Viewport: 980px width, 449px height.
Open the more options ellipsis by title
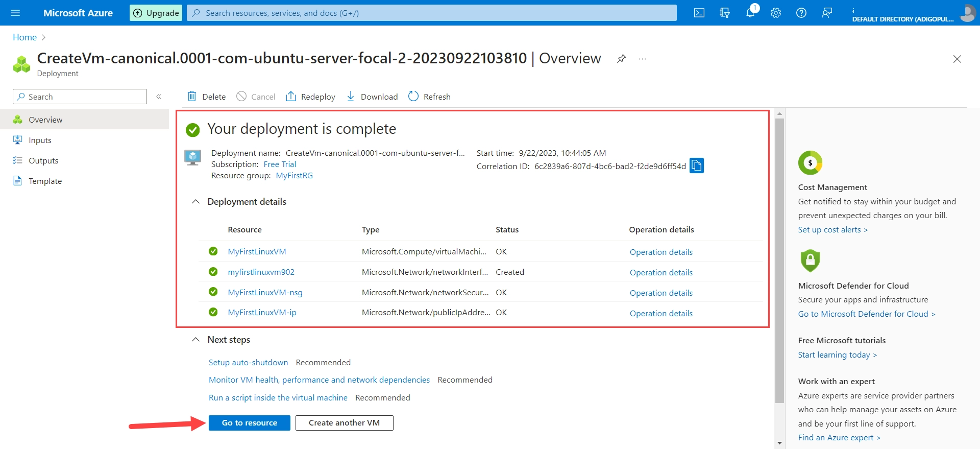[642, 59]
